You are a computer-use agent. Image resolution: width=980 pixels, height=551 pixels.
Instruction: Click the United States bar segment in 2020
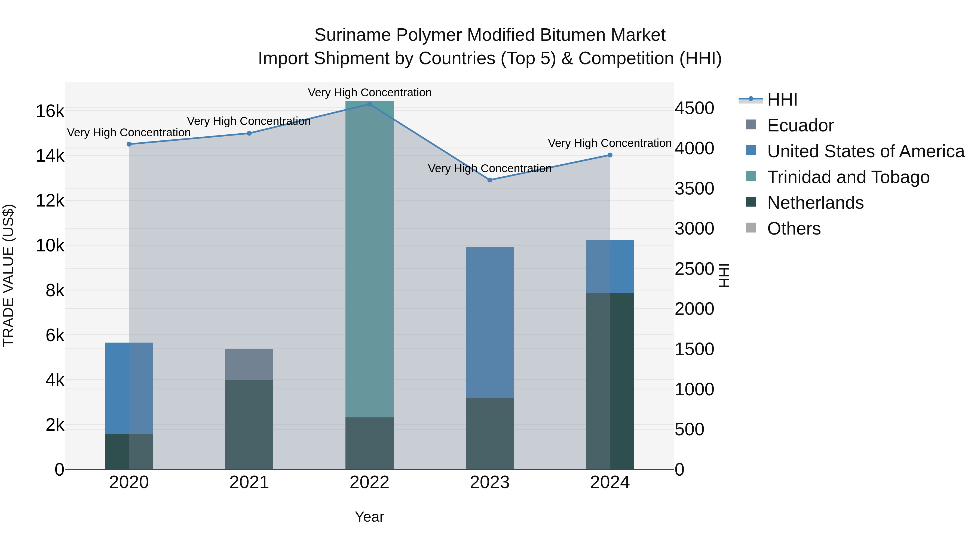click(x=129, y=388)
